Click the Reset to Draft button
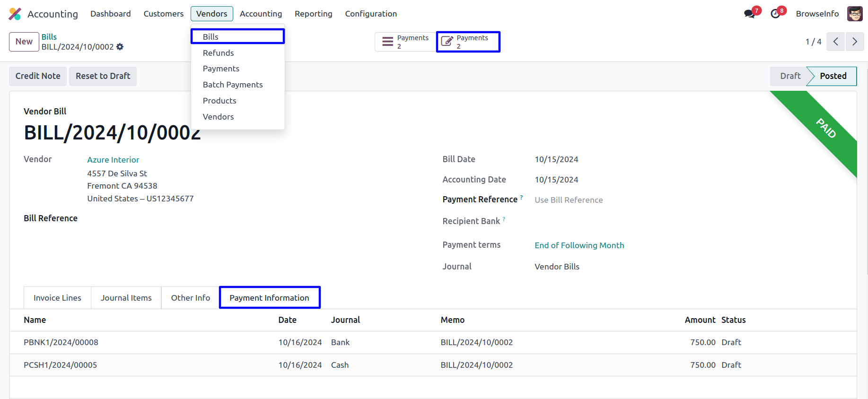The image size is (868, 399). (103, 76)
